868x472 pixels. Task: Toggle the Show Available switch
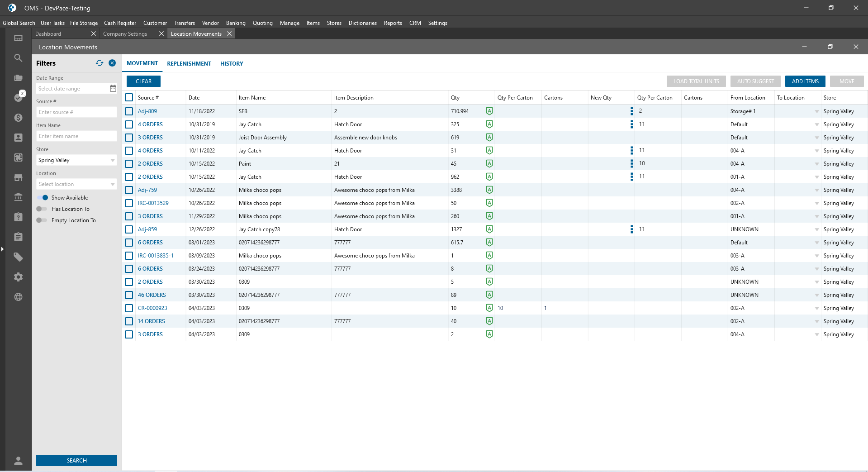43,198
